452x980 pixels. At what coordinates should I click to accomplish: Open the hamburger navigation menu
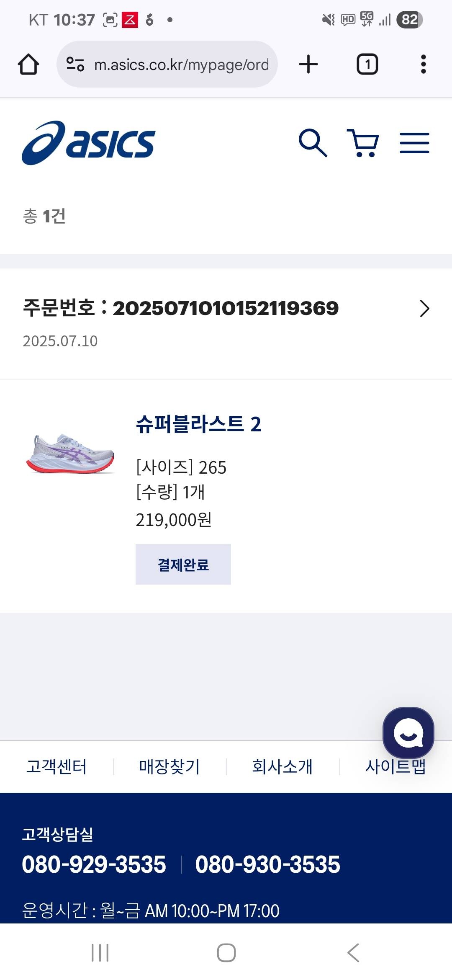point(414,143)
